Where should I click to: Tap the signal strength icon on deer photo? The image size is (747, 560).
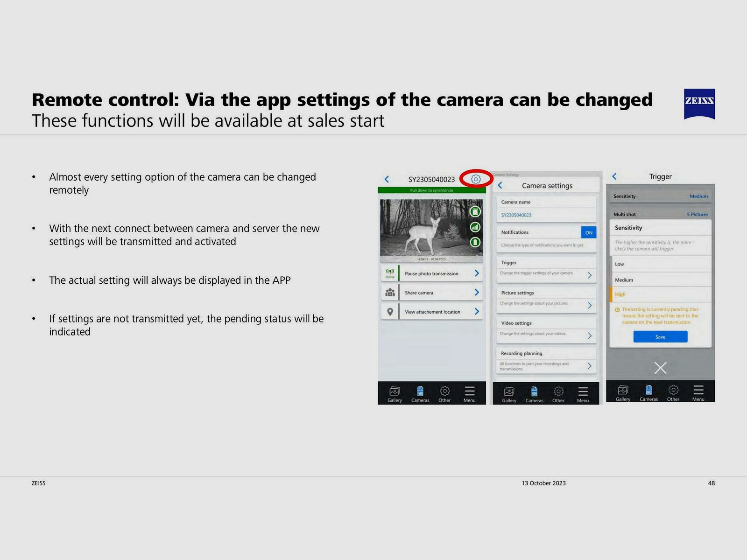475,227
